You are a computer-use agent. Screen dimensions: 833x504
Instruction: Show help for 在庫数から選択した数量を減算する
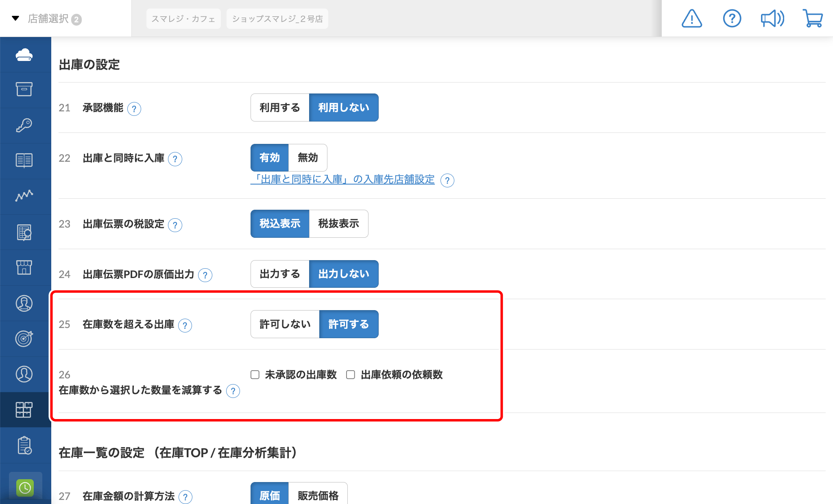(x=233, y=391)
